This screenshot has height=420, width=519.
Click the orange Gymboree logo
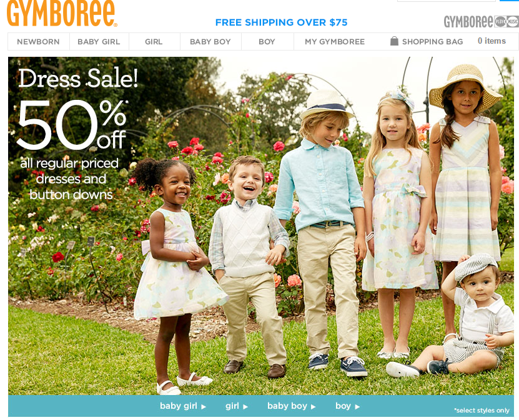(62, 13)
